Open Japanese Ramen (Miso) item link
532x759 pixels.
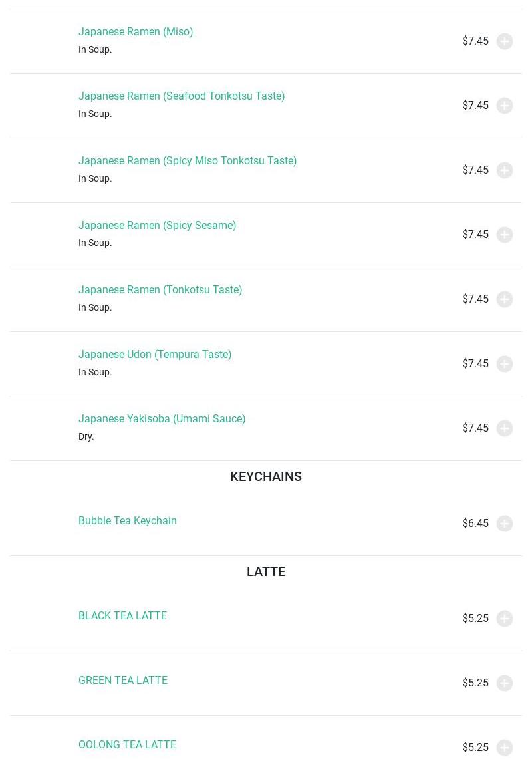[x=136, y=31]
